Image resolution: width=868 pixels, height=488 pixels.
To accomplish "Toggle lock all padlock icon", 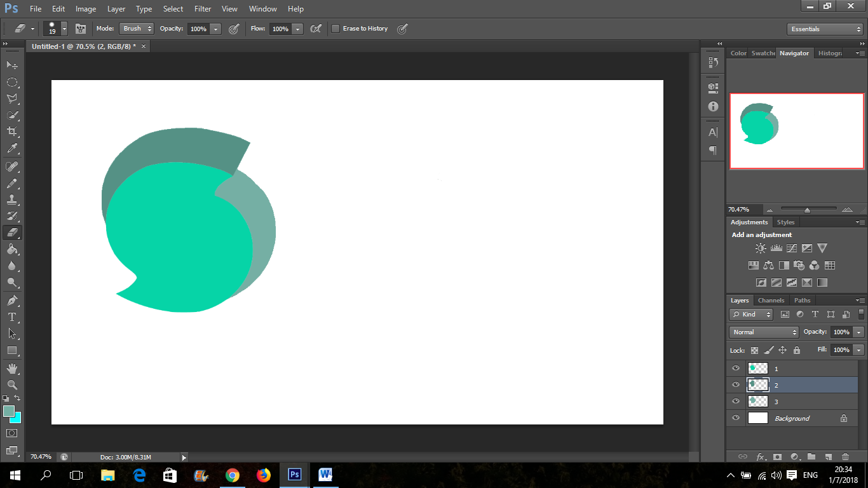I will [796, 350].
